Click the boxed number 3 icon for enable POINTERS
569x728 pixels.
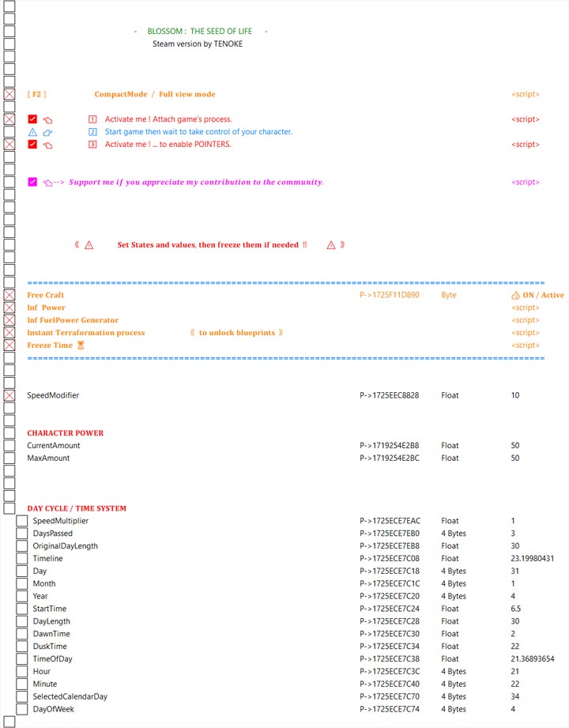click(92, 145)
